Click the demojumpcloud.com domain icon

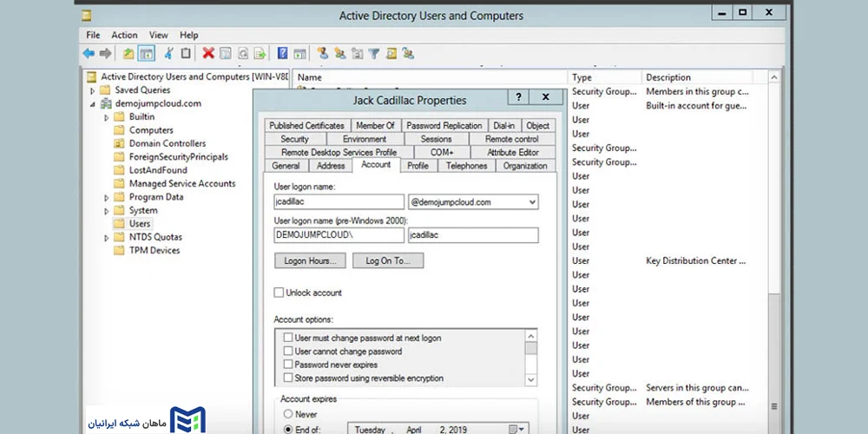[x=106, y=103]
